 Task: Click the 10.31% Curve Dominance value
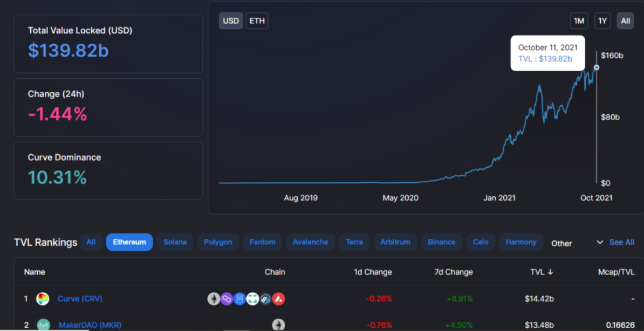[x=58, y=177]
